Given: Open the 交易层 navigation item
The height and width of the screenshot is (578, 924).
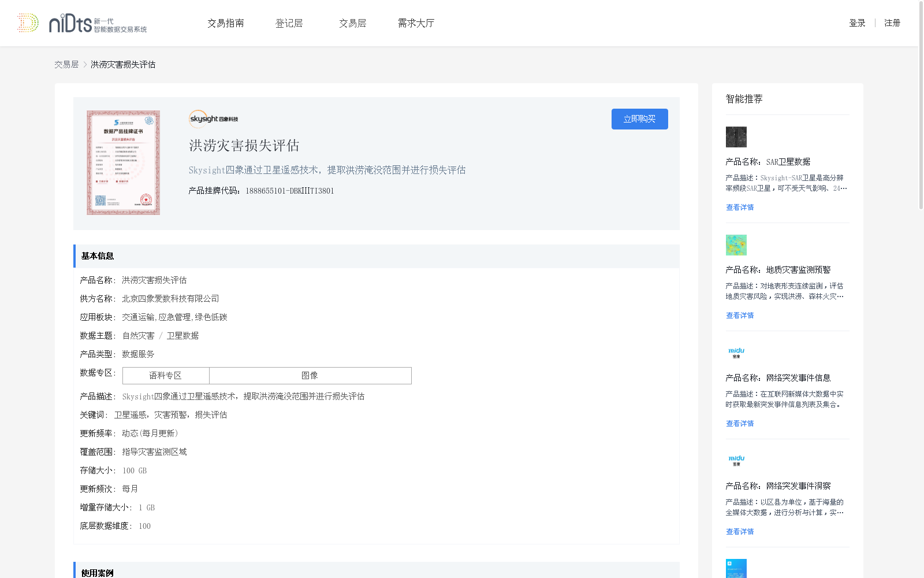Looking at the screenshot, I should (x=353, y=23).
